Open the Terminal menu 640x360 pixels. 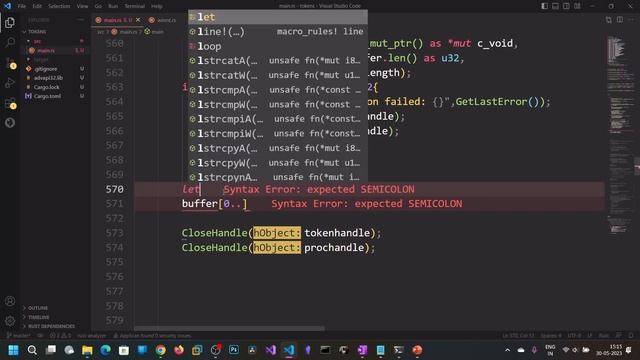[135, 6]
